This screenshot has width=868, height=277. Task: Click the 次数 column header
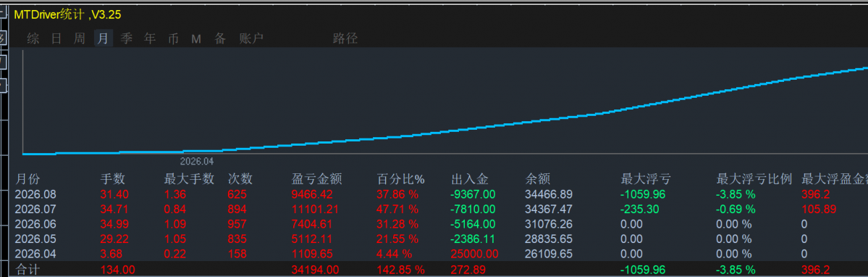coord(240,179)
